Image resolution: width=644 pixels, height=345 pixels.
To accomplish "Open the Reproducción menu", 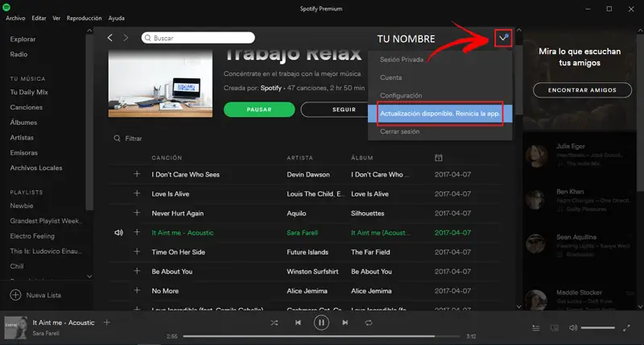I will click(85, 18).
